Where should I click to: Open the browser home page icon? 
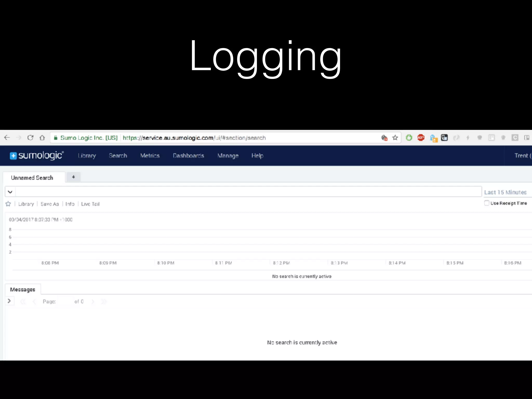[x=42, y=138]
